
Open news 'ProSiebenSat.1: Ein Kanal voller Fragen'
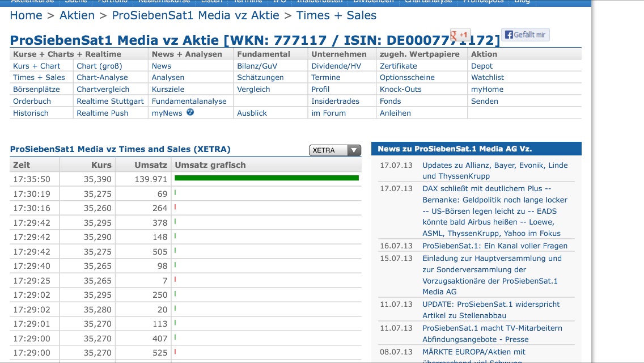495,246
